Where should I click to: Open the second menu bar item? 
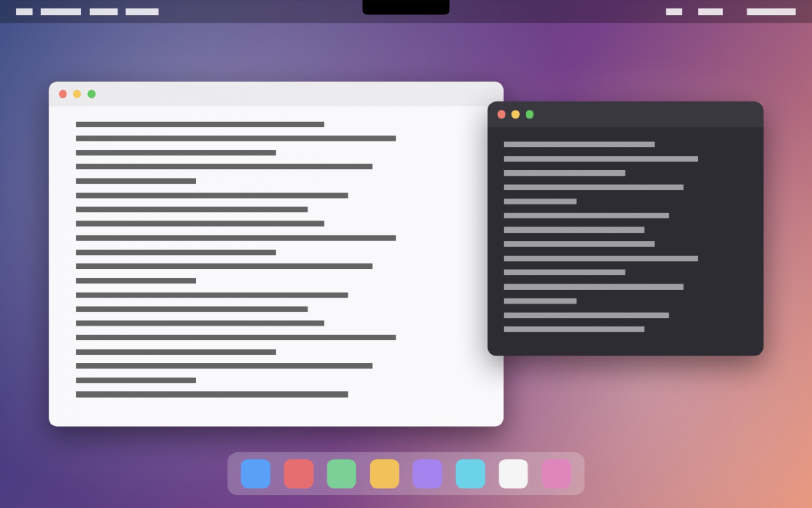point(60,12)
